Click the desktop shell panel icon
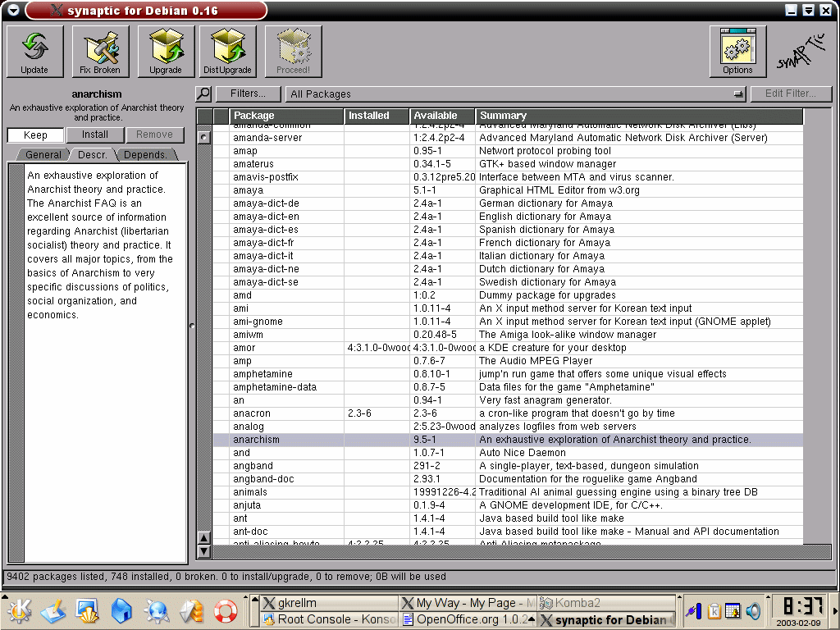Image resolution: width=840 pixels, height=630 pixels. (x=87, y=610)
